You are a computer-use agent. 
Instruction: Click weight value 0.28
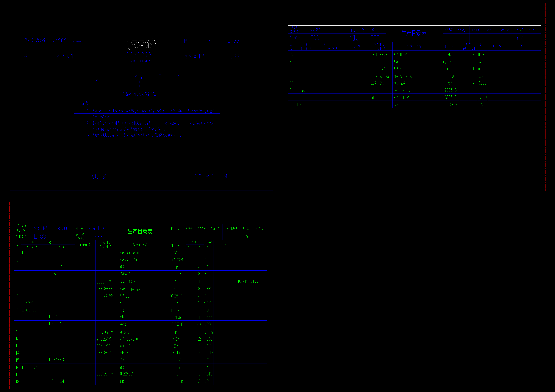(x=208, y=324)
